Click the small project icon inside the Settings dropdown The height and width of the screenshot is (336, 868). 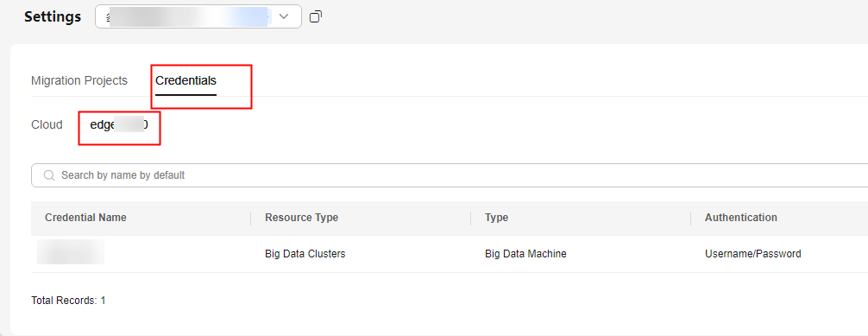coord(108,16)
